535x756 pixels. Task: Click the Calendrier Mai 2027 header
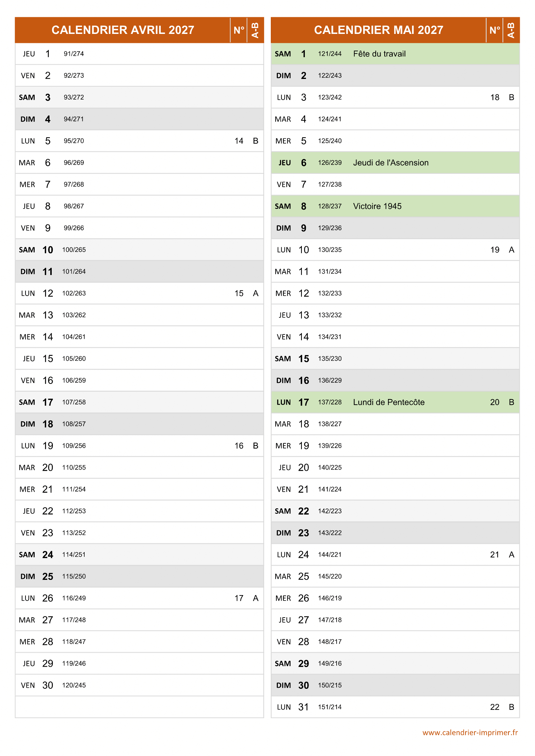(378, 30)
